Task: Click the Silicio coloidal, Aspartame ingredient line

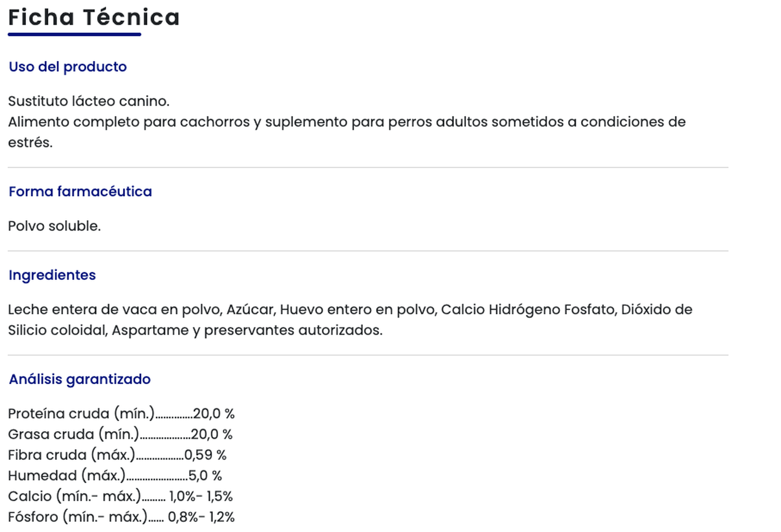Action: click(195, 330)
